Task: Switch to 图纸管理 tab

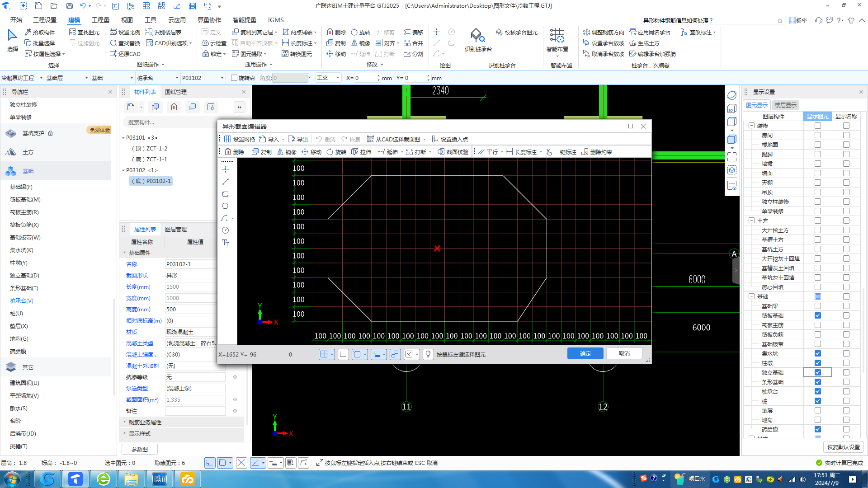Action: click(175, 92)
